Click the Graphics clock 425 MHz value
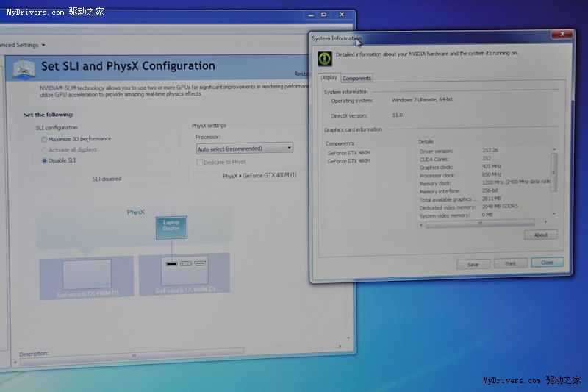The image size is (588, 392). [492, 166]
